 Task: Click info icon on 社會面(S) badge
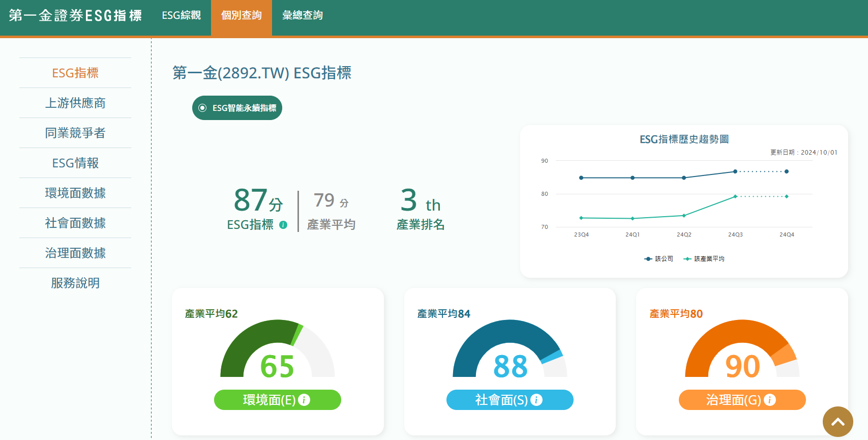[x=536, y=400]
